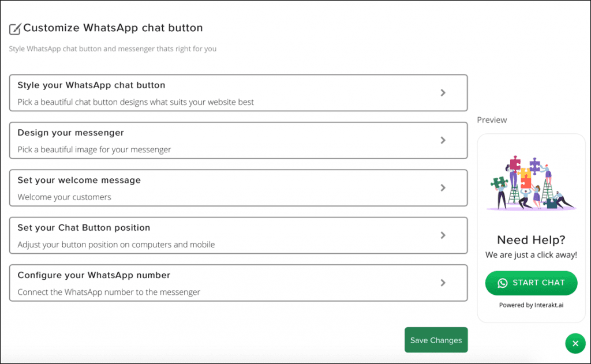Click the green circular X widget launcher
591x364 pixels.
575,343
